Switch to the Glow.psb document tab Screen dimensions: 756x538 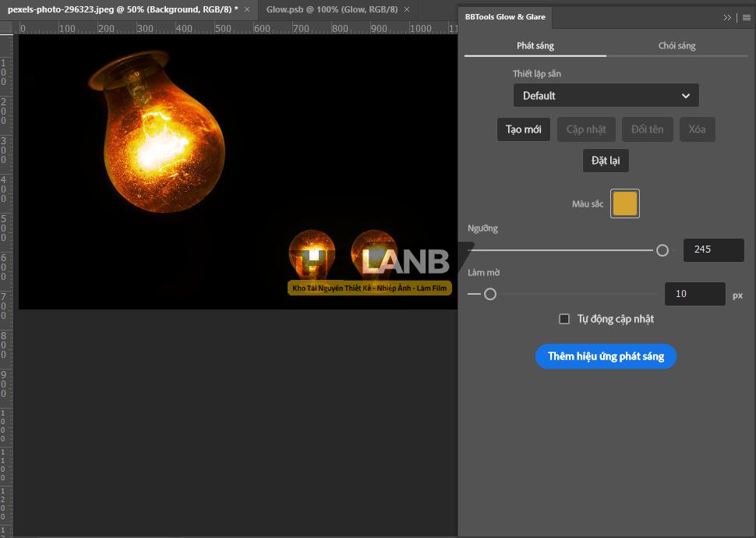click(x=331, y=9)
